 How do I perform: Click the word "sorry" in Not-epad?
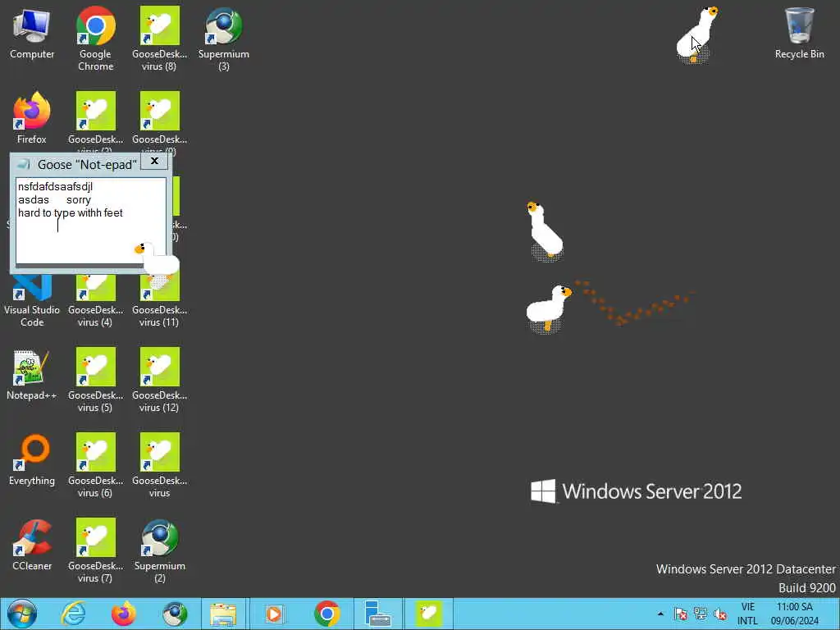78,200
